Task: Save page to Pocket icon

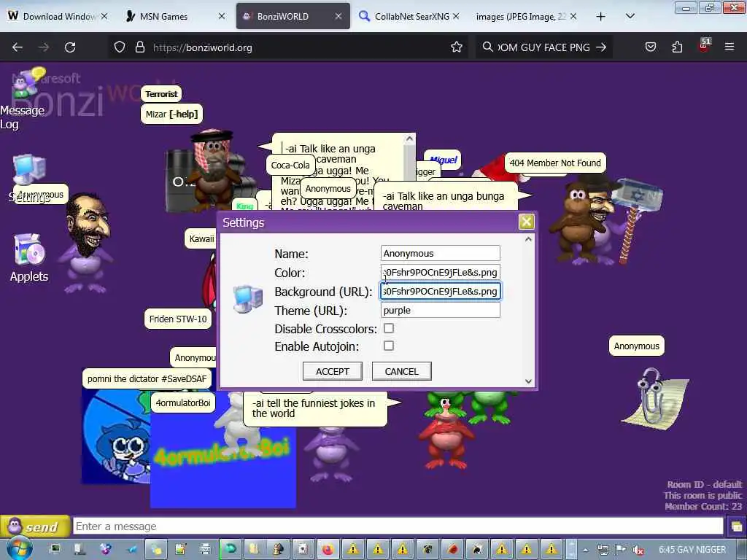Action: [x=650, y=47]
